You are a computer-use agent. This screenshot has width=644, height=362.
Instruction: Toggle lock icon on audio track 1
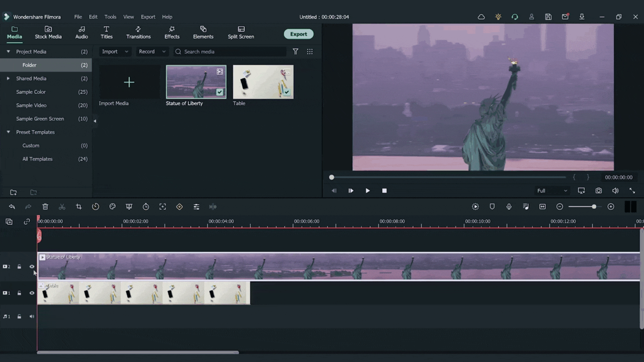pyautogui.click(x=19, y=316)
